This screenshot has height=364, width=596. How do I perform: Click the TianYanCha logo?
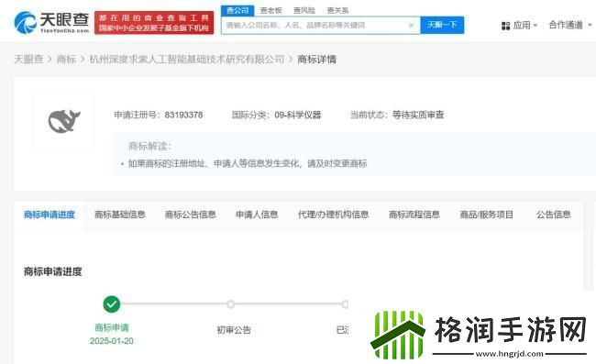[51, 22]
